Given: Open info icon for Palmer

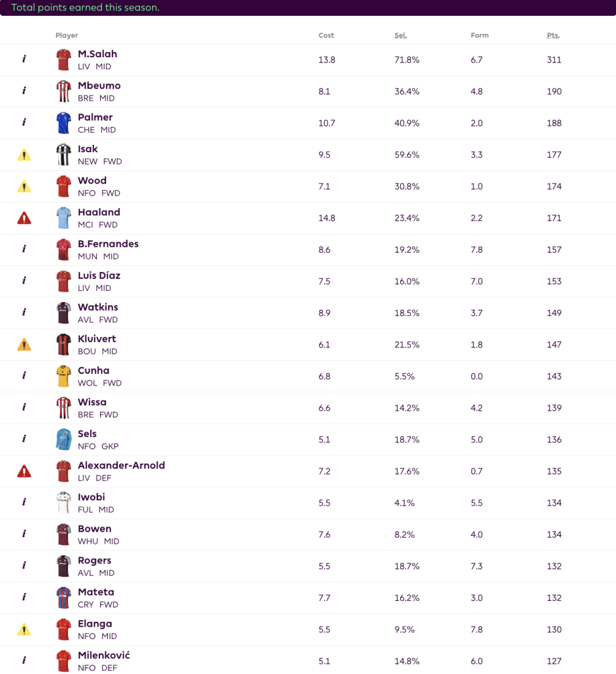Looking at the screenshot, I should point(24,122).
